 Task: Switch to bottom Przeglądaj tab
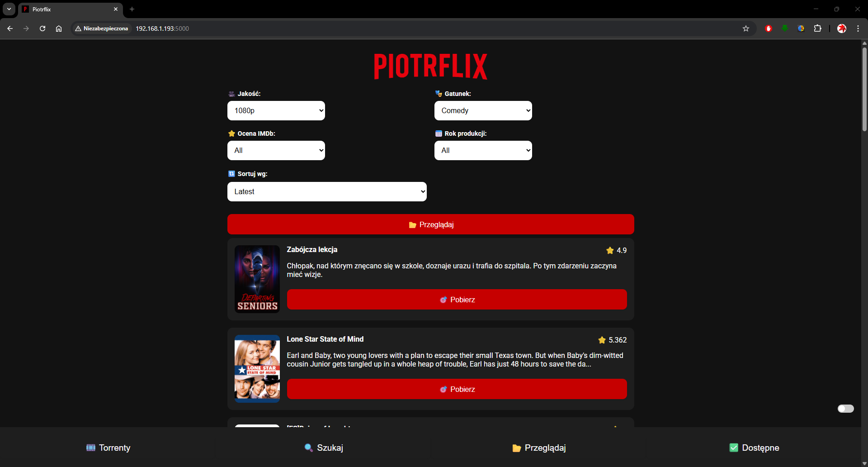(x=539, y=448)
